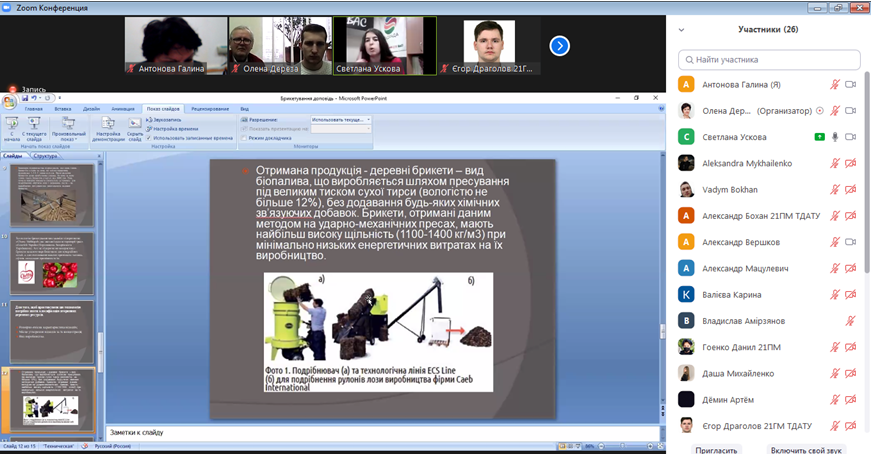The width and height of the screenshot is (872, 454).
Task: Fit slide to current window icon
Action: click(660, 446)
